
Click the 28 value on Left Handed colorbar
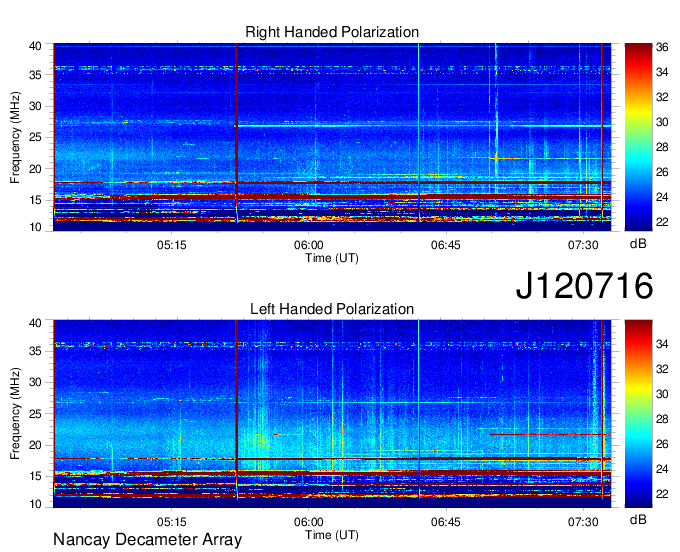point(662,419)
